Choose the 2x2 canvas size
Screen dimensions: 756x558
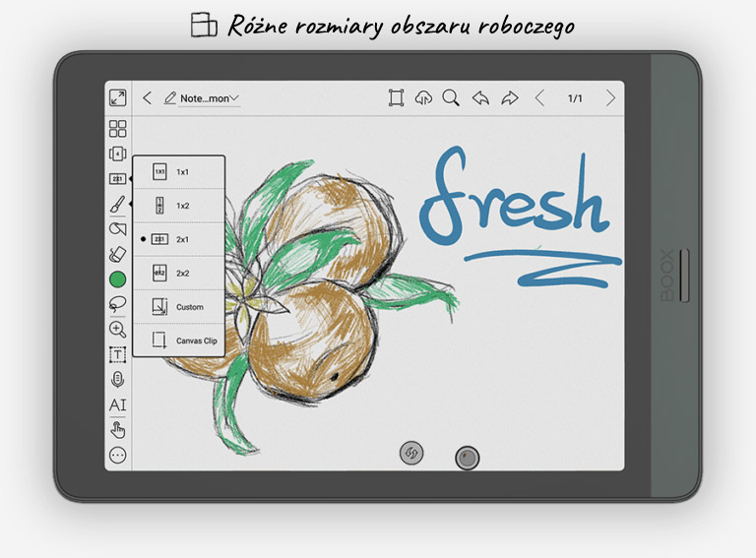point(178,273)
